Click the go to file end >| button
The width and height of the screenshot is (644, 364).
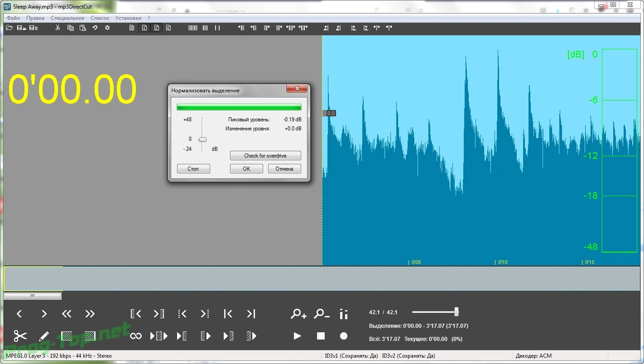pos(251,314)
